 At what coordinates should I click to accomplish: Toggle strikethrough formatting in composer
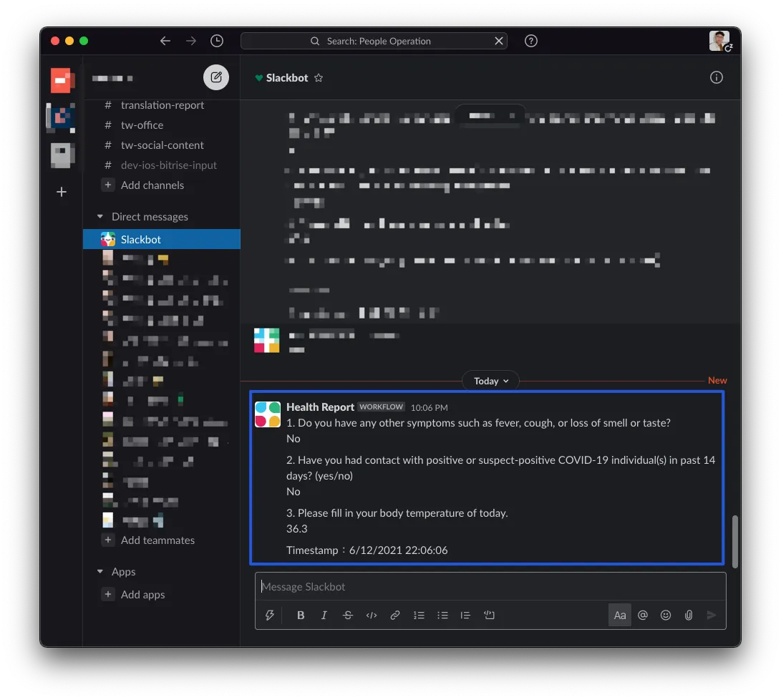coord(348,615)
